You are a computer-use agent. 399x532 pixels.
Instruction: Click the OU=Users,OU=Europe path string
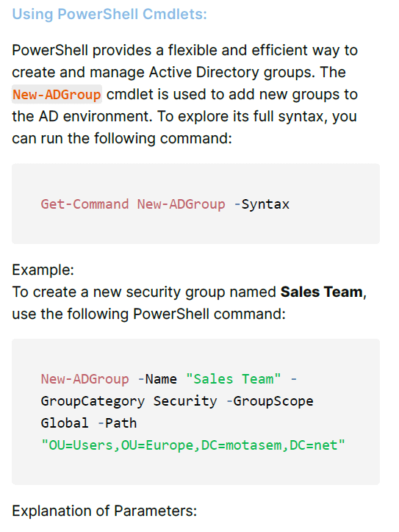(193, 445)
